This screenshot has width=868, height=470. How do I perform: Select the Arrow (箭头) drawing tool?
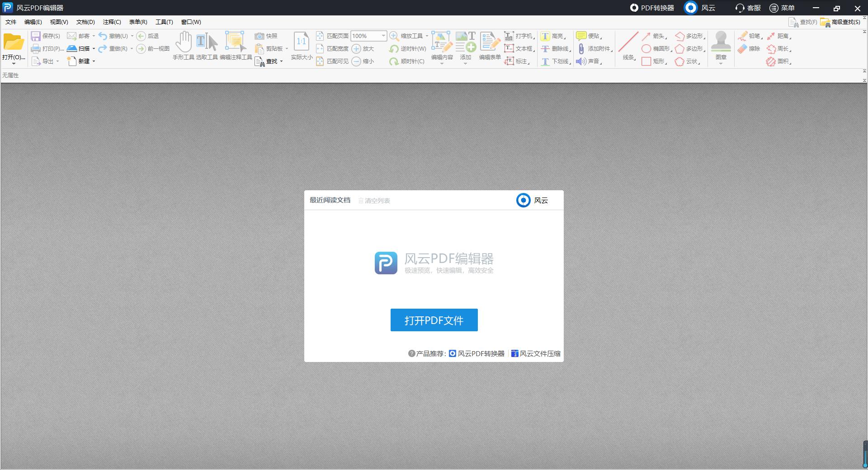(654, 36)
